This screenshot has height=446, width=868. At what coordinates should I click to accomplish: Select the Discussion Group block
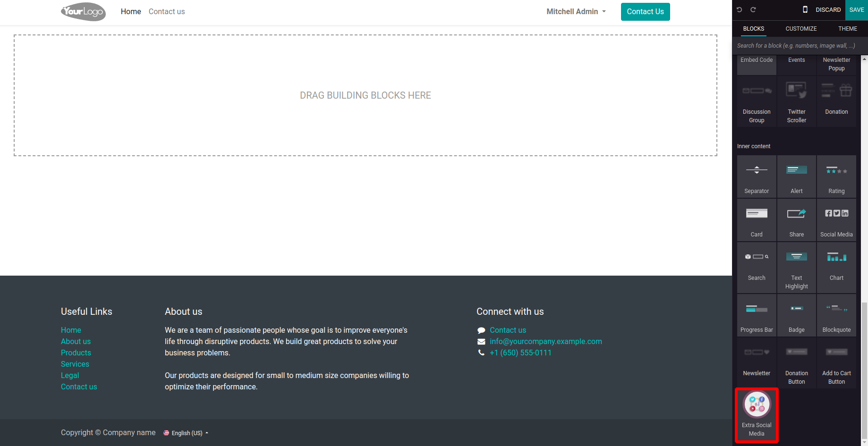point(757,101)
